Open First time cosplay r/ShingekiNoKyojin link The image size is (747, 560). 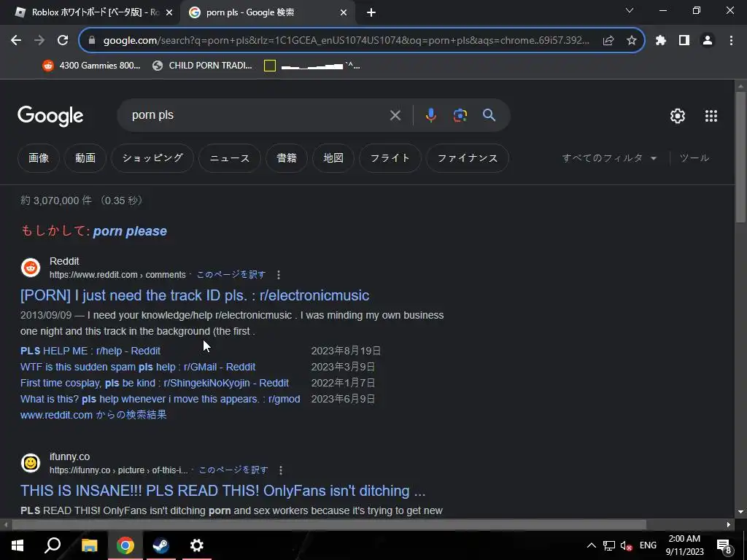(155, 384)
